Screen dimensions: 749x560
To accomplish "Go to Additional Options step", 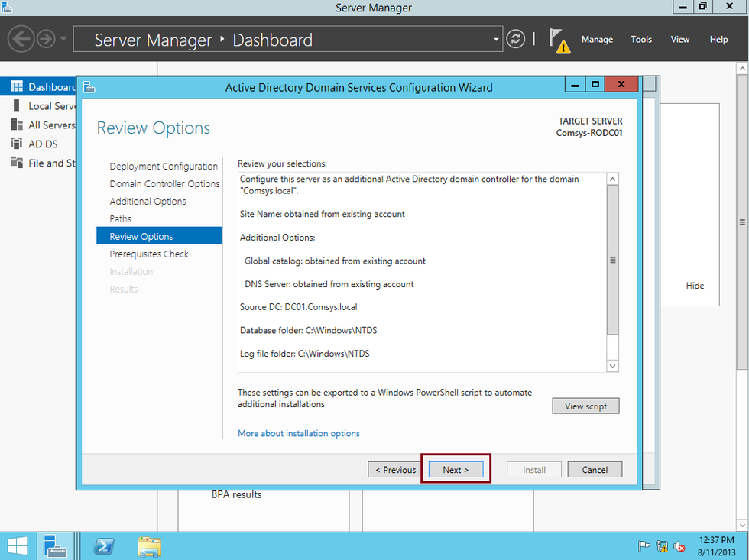I will pos(148,202).
